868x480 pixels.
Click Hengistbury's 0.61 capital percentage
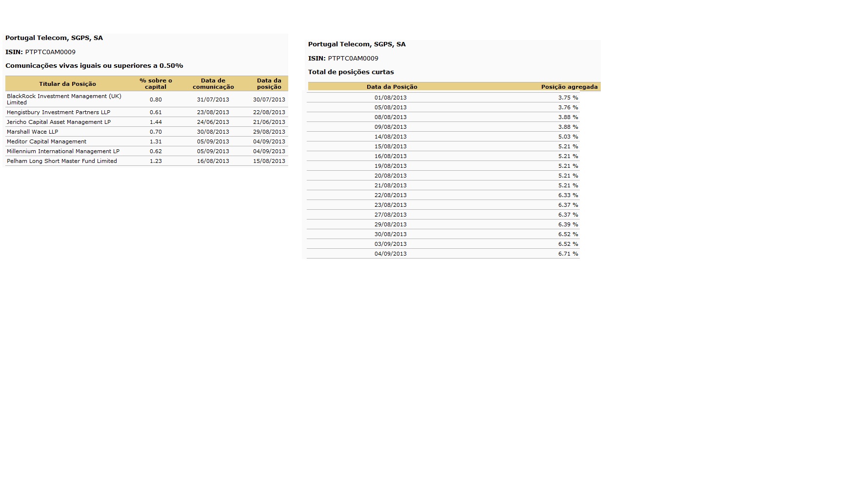coord(156,112)
